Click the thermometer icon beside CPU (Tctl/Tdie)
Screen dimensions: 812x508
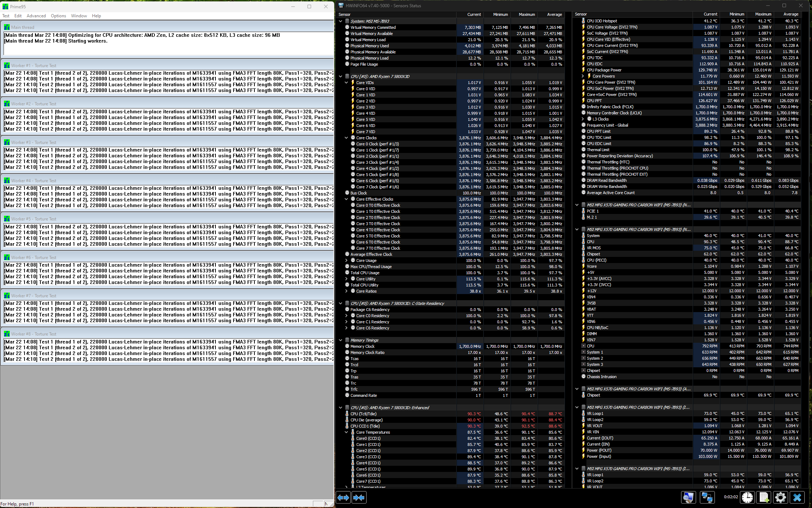coord(347,414)
